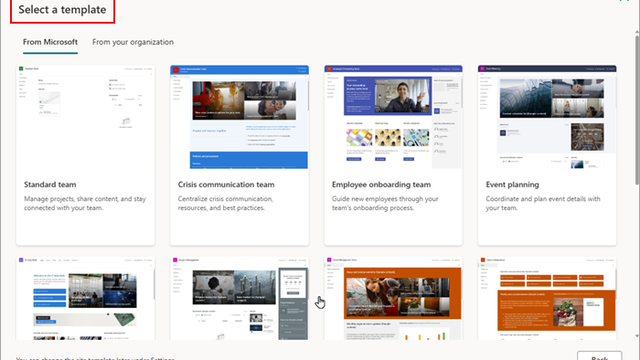Select the Event planning template preview
Image resolution: width=640 pixels, height=360 pixels.
[547, 117]
